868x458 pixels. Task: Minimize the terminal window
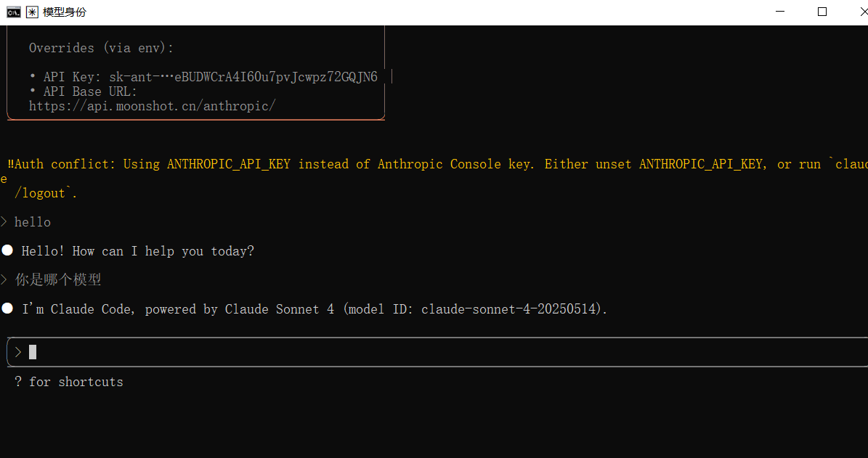pos(780,12)
